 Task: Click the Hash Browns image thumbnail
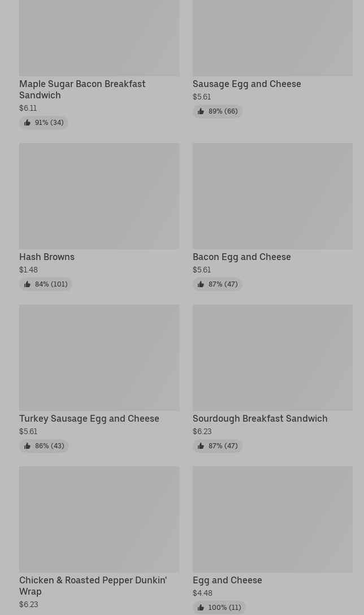[x=99, y=196]
